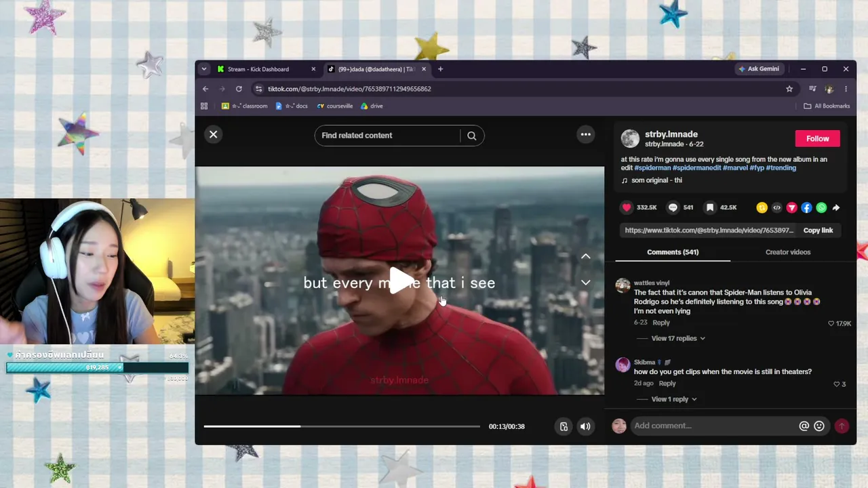
Task: Open the #fyp hashtag
Action: tap(757, 167)
